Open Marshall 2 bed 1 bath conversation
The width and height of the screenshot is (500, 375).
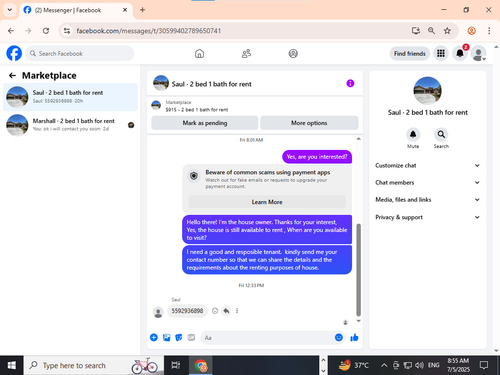70,125
